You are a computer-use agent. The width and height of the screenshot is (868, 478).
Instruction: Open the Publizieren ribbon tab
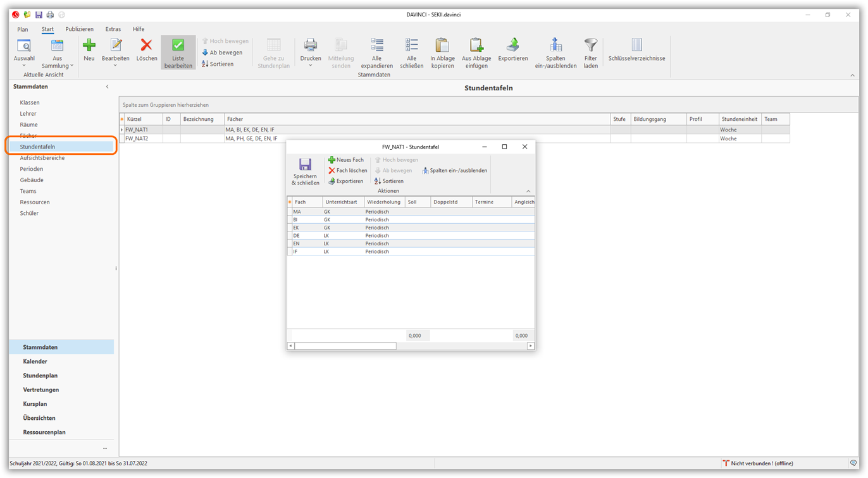79,29
